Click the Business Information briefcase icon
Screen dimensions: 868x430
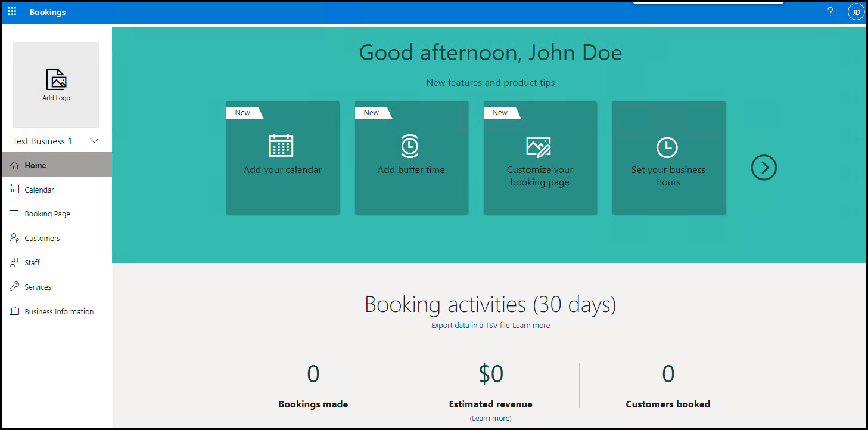click(15, 311)
